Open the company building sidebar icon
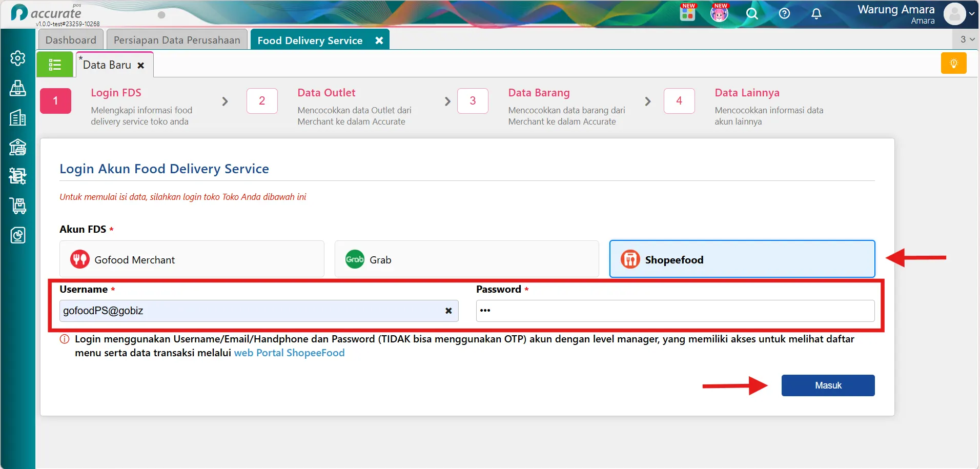 tap(18, 118)
